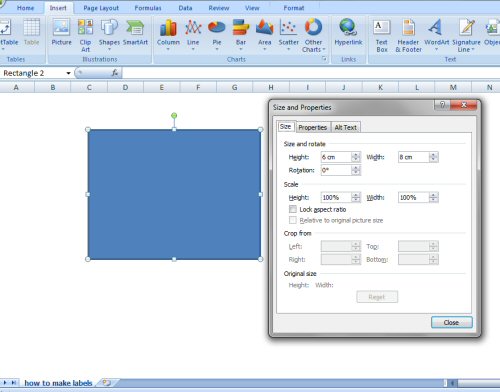
Task: Click the green rotation handle
Action: [174, 115]
